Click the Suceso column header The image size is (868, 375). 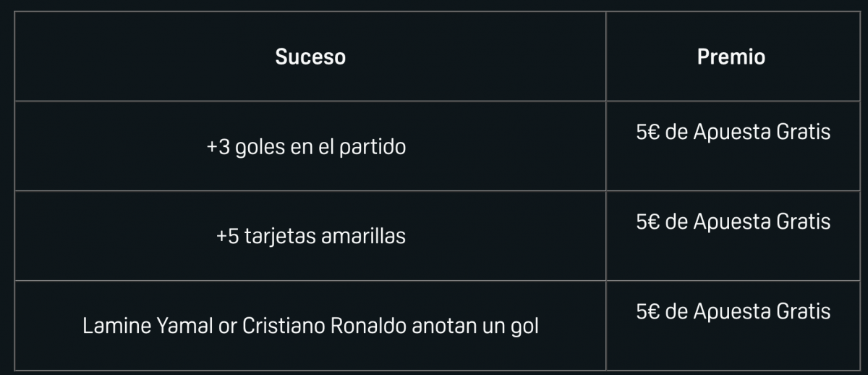coord(310,57)
